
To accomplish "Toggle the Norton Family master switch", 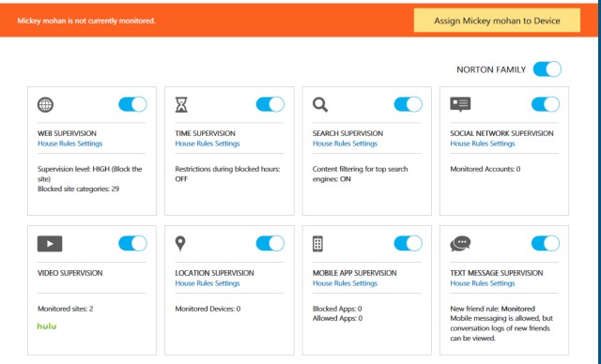I will (547, 69).
